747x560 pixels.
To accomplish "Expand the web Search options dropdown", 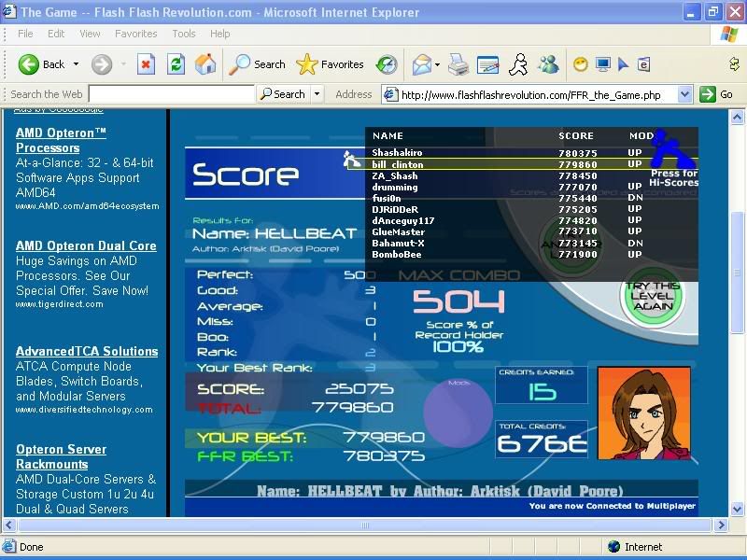I will point(317,94).
